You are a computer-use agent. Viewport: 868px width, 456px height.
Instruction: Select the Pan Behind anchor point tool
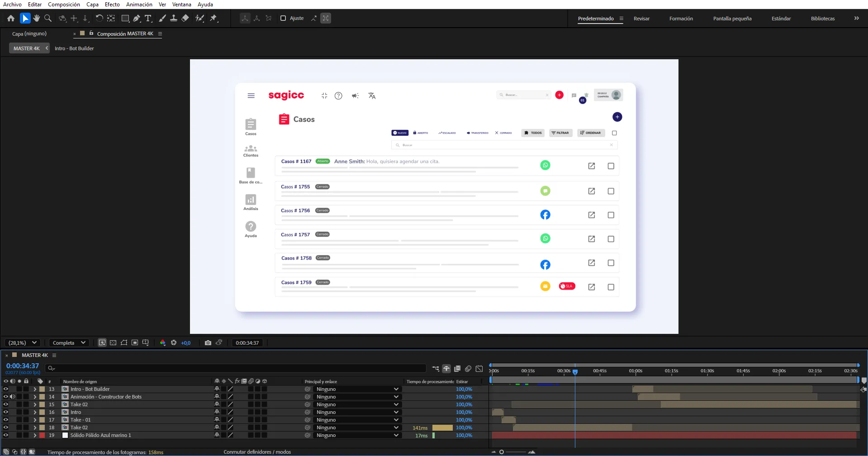coord(111,18)
